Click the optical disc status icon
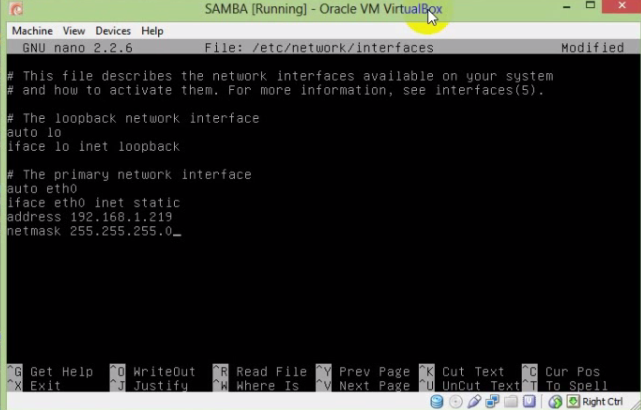 (x=456, y=401)
